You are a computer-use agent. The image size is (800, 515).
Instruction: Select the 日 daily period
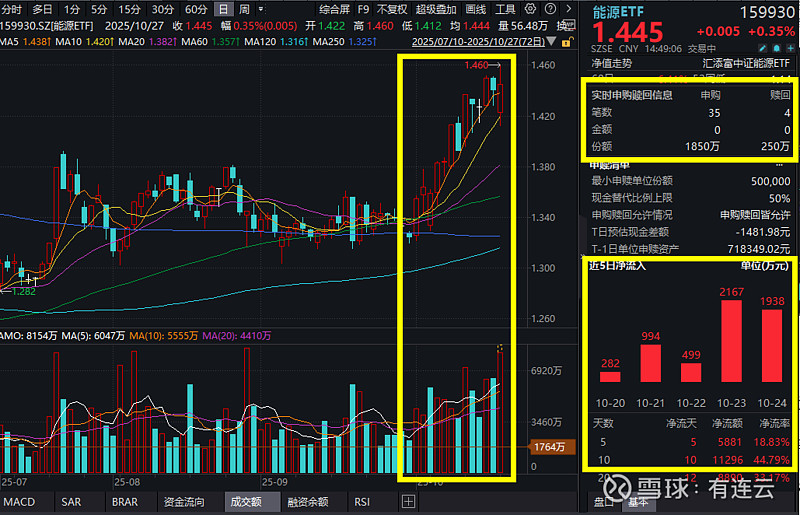(x=223, y=9)
